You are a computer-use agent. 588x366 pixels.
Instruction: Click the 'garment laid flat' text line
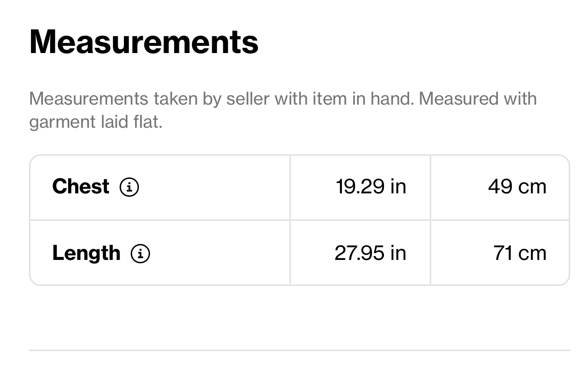pyautogui.click(x=96, y=122)
